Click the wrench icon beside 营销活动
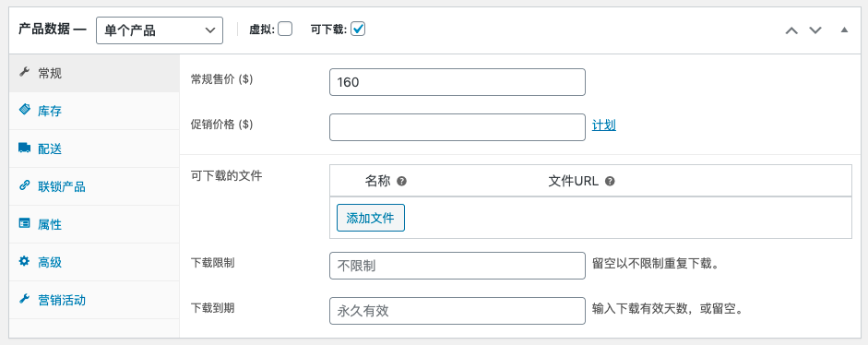 (x=24, y=299)
